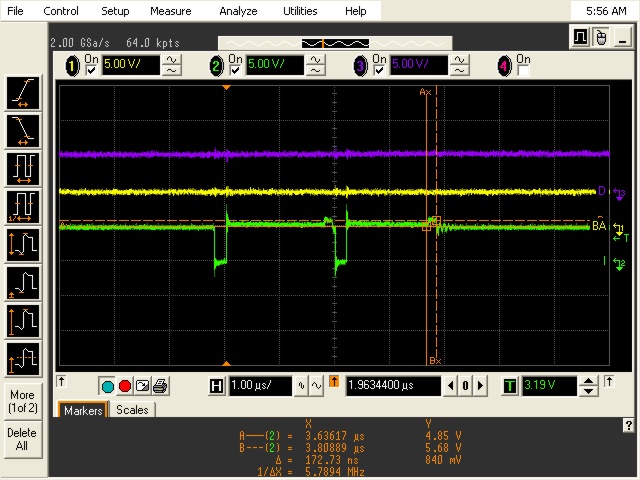Click the channel 3 5.00 V/ scale field
640x480 pixels.
click(419, 65)
